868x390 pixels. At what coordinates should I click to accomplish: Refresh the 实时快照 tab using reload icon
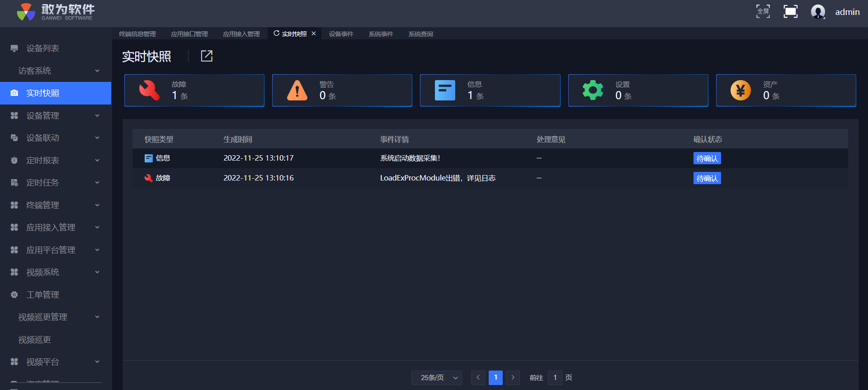[276, 33]
